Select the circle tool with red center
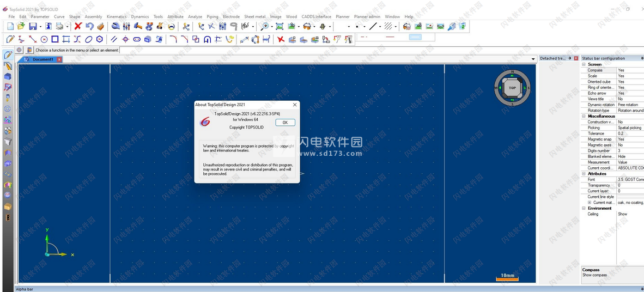The image size is (644, 292). (44, 39)
